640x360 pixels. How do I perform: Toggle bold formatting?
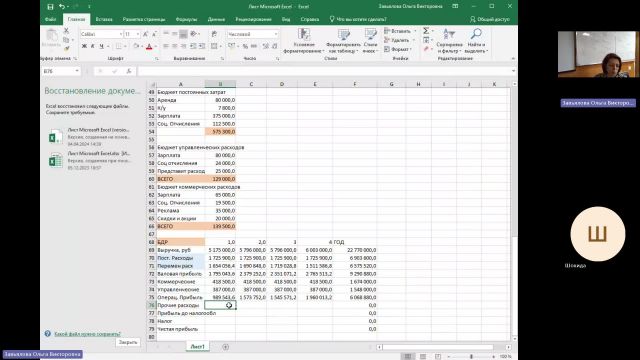coord(84,46)
